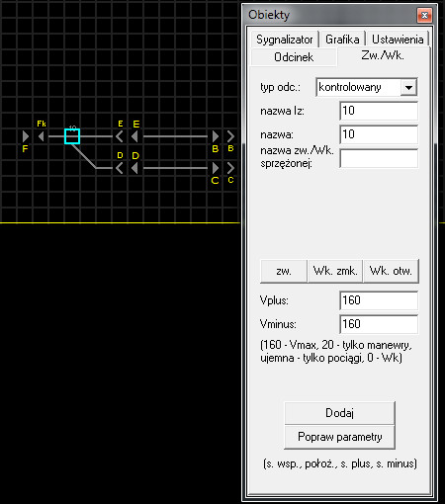445x504 pixels.
Task: Click the Popraw parametry button
Action: click(339, 437)
